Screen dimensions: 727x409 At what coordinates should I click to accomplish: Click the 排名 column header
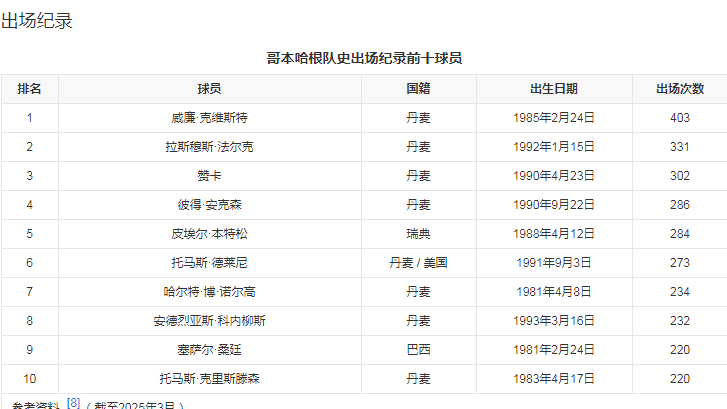click(30, 89)
